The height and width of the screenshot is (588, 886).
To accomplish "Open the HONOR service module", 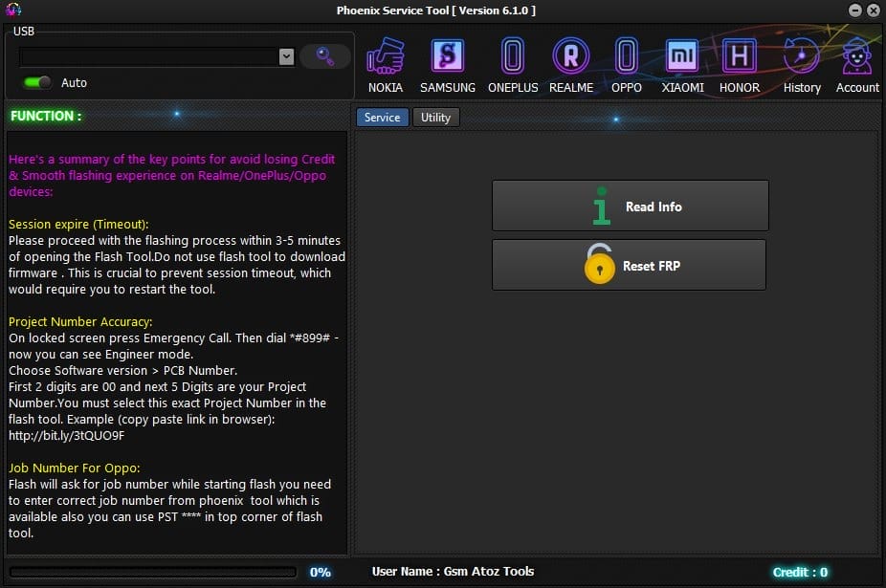I will [x=739, y=62].
